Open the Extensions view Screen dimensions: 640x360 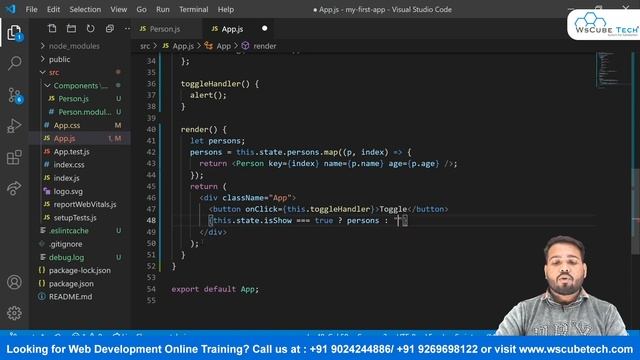point(14,157)
